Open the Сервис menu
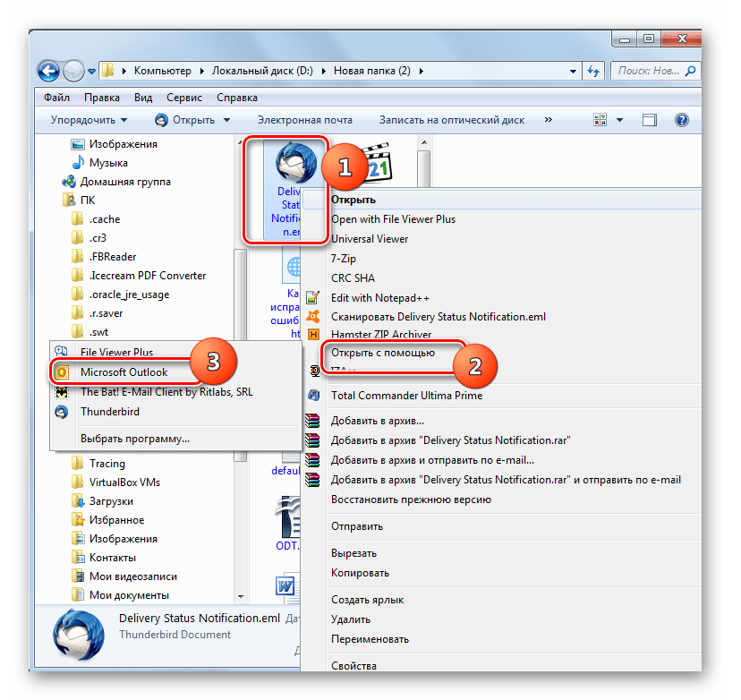Screen dimensions: 741x700 pyautogui.click(x=183, y=98)
